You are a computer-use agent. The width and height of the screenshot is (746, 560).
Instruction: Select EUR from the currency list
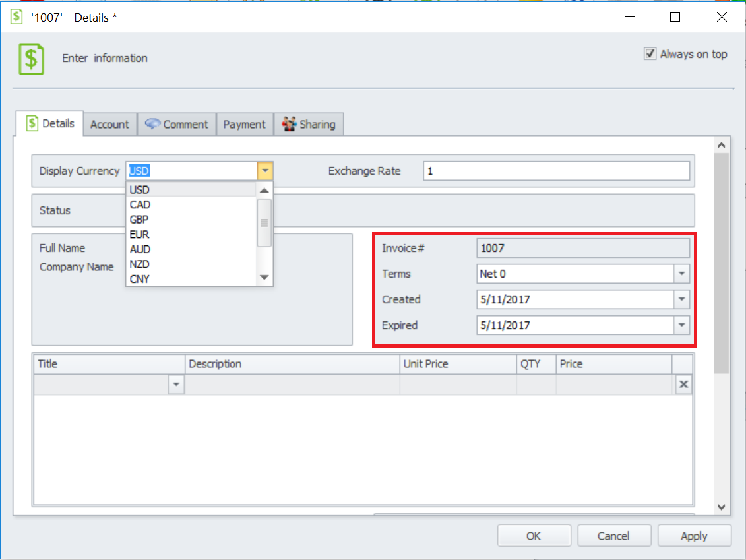pos(140,234)
